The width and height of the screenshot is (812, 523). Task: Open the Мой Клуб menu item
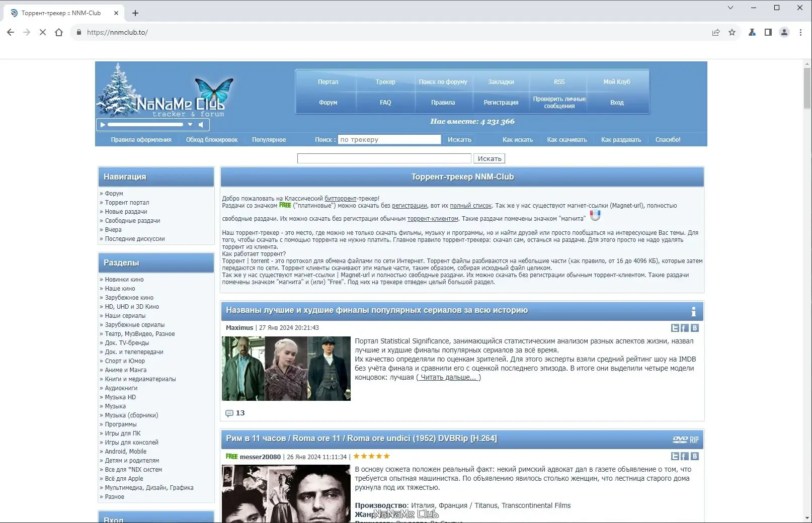click(x=617, y=82)
